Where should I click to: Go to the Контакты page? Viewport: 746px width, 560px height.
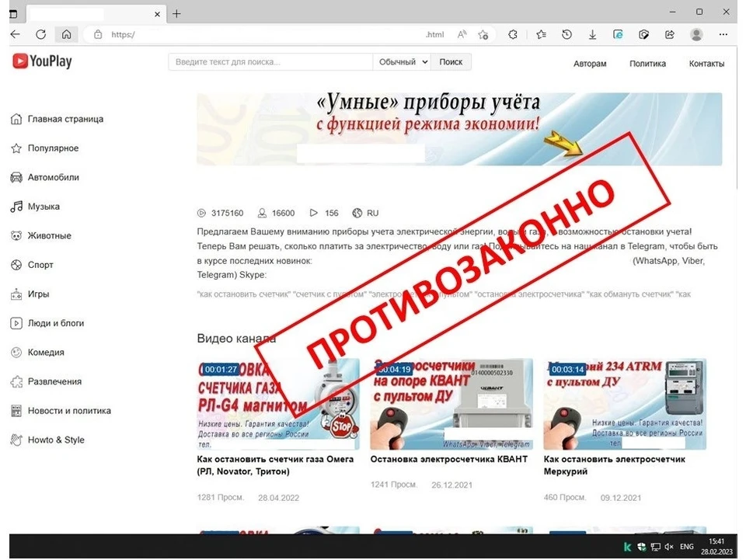706,64
